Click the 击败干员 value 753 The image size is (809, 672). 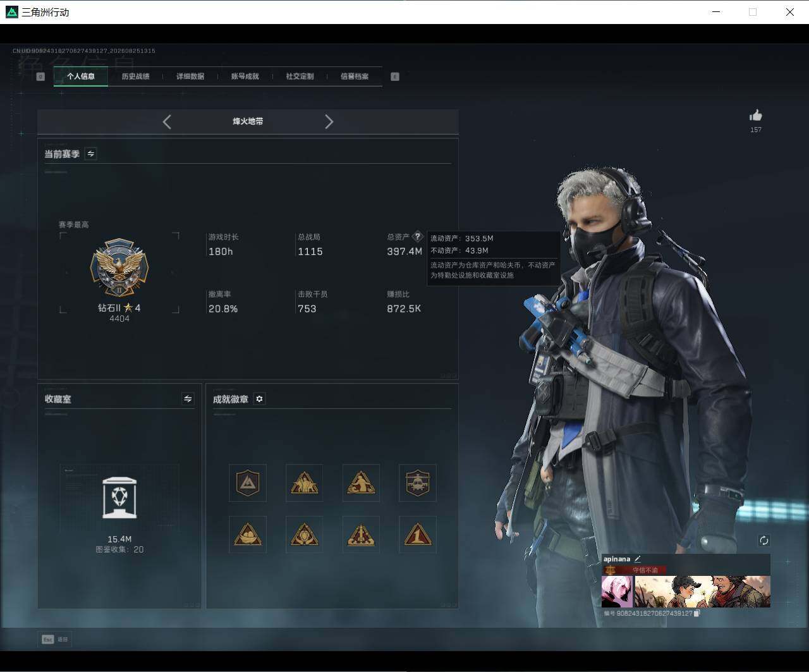307,309
